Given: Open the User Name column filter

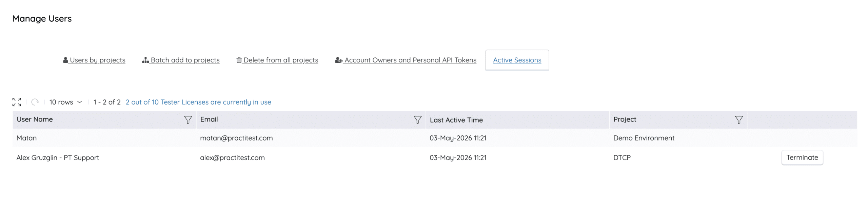Looking at the screenshot, I should (188, 120).
